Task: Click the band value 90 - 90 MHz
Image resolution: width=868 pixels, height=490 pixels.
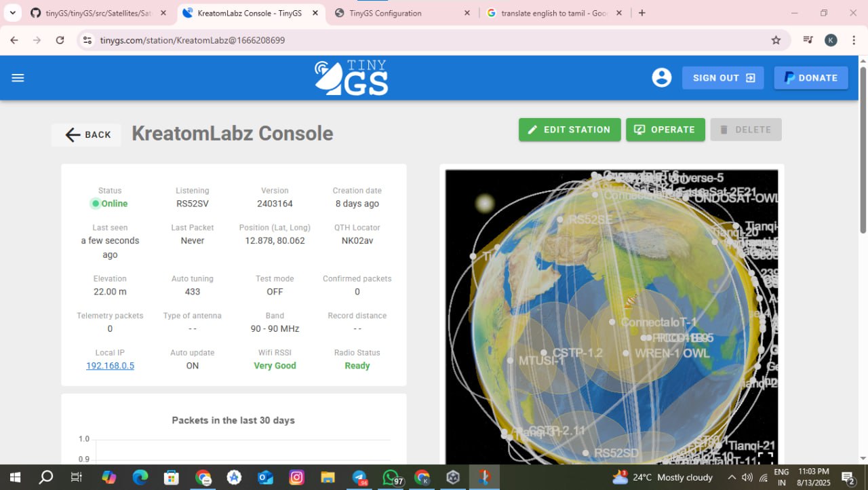Action: click(x=275, y=329)
